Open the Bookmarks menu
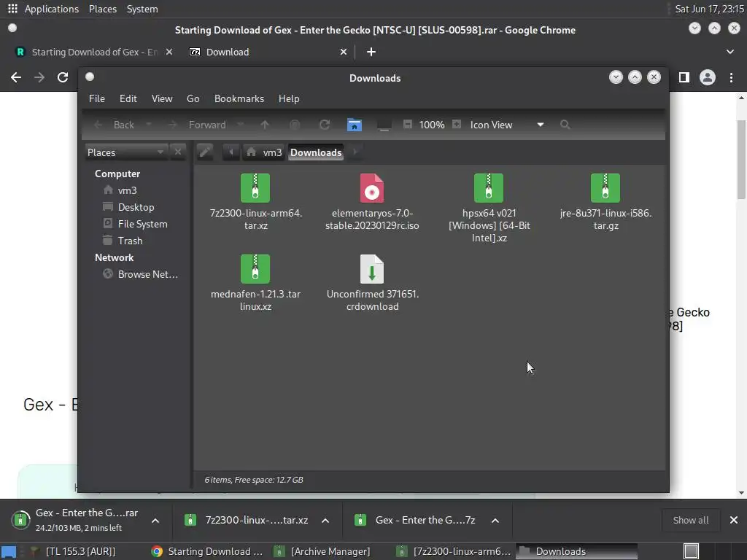The height and width of the screenshot is (560, 747). (239, 98)
